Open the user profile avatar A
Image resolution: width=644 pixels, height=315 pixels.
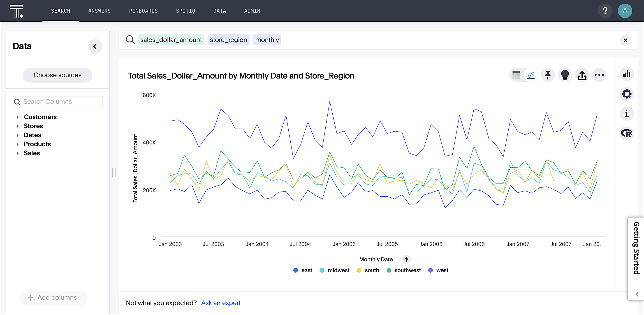pyautogui.click(x=625, y=11)
